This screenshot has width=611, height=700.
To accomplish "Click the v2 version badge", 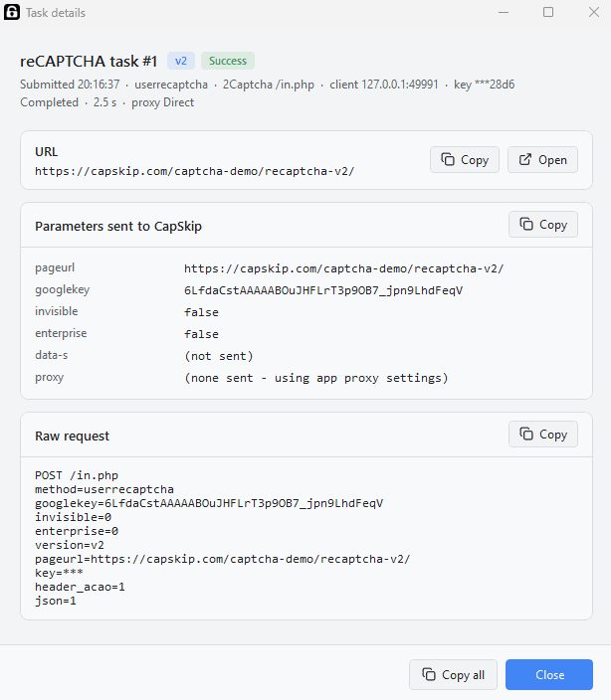I will pyautogui.click(x=181, y=61).
